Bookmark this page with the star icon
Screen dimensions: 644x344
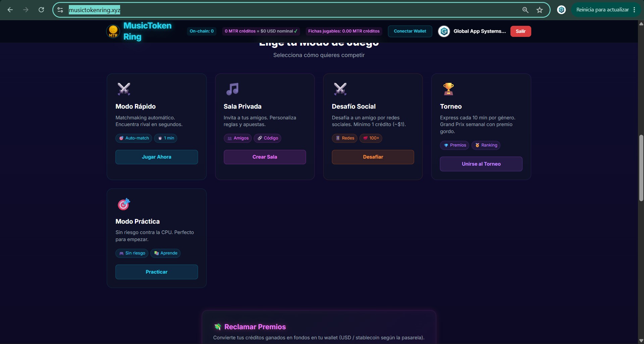click(540, 10)
